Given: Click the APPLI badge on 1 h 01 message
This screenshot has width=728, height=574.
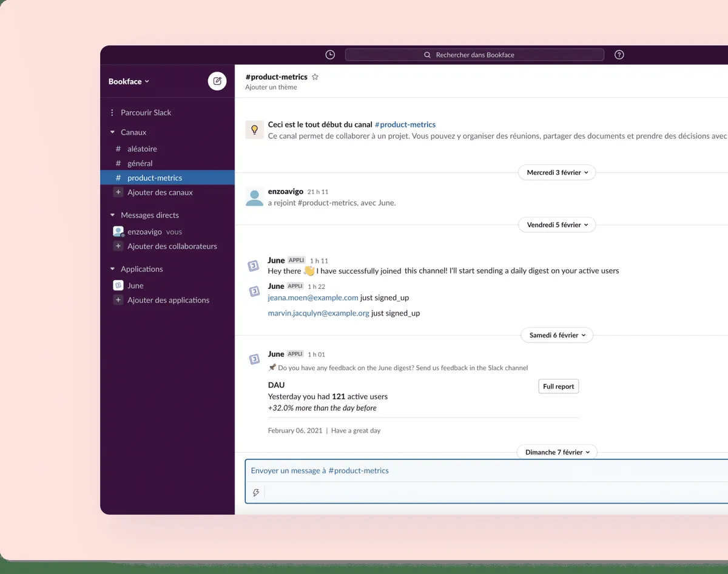Looking at the screenshot, I should (295, 354).
